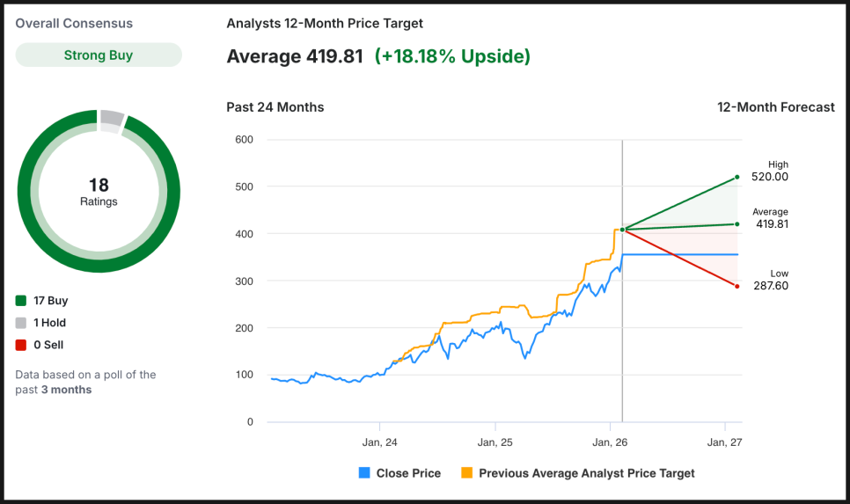Click the gray Hold legend square
Viewport: 850px width, 504px height.
(x=21, y=323)
